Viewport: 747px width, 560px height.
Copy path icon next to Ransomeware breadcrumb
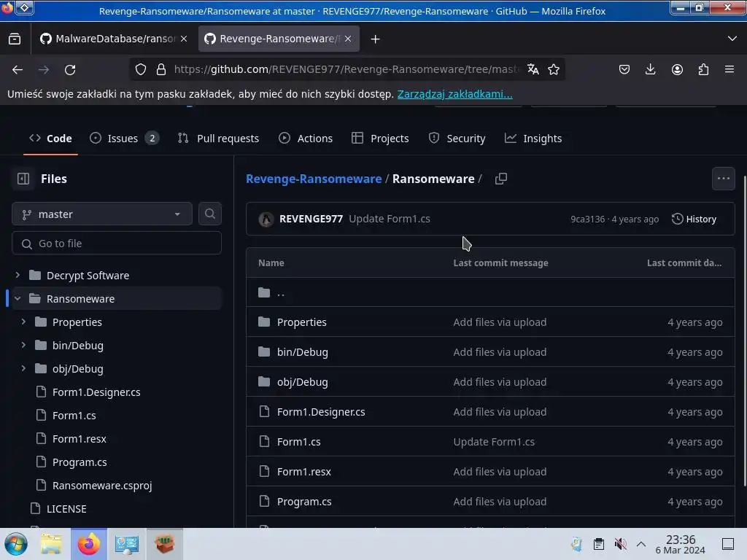point(500,179)
